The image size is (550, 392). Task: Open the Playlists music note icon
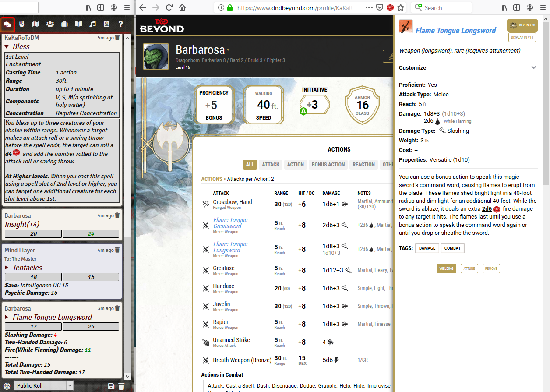[x=92, y=24]
